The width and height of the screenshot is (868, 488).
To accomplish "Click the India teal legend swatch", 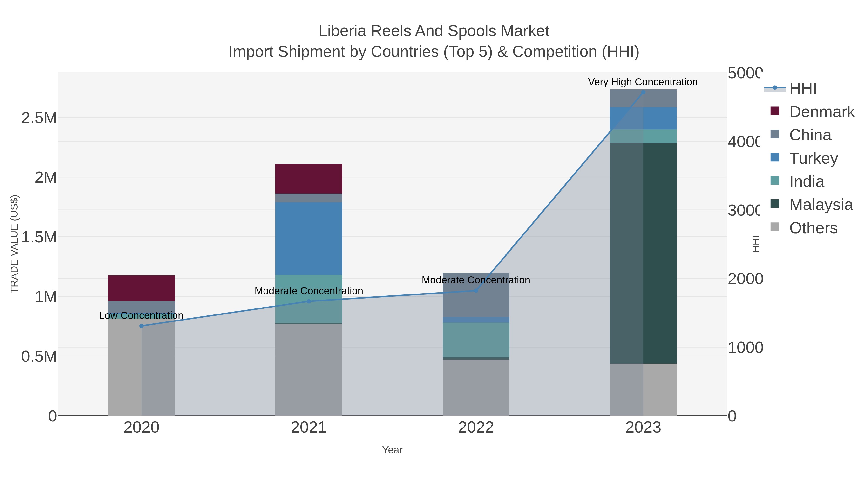I will pyautogui.click(x=775, y=180).
